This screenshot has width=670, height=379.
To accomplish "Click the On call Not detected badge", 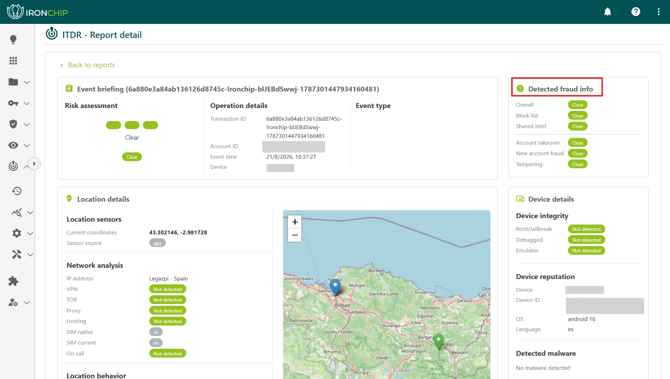I will 168,353.
